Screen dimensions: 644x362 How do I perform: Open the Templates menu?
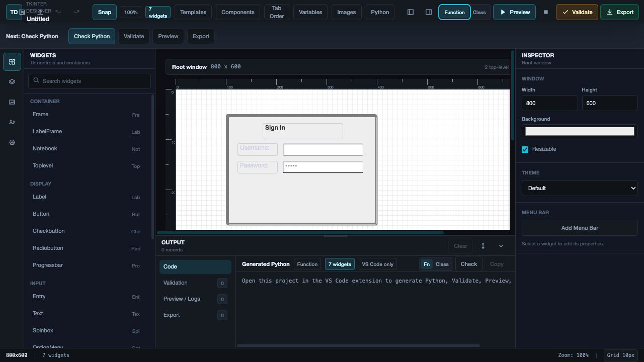193,12
